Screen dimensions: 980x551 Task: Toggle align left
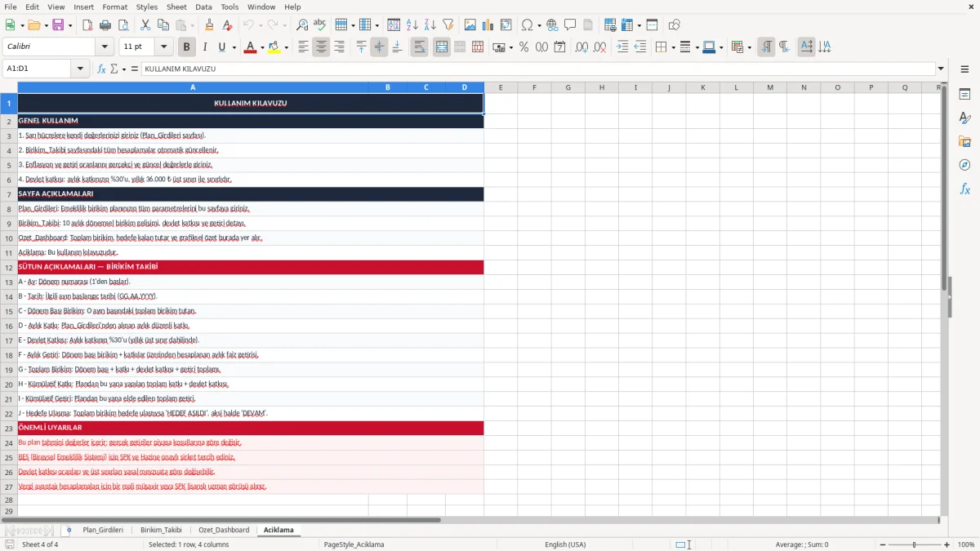(304, 47)
